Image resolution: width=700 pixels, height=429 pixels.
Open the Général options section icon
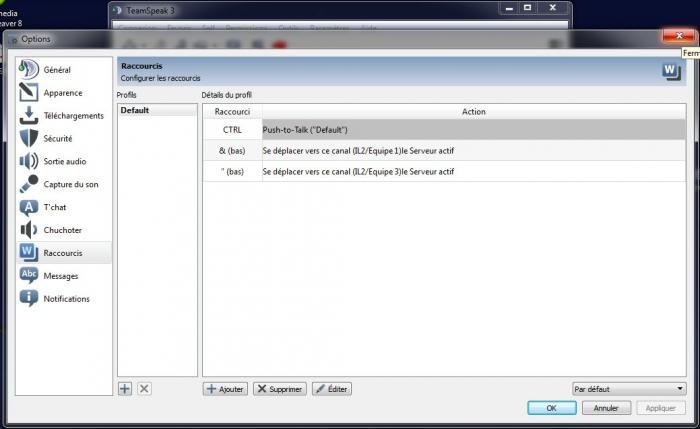(x=29, y=69)
